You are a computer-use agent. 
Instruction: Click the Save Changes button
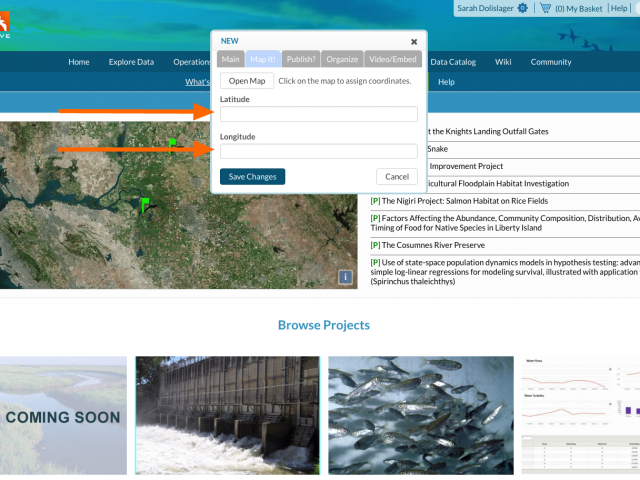tap(252, 177)
